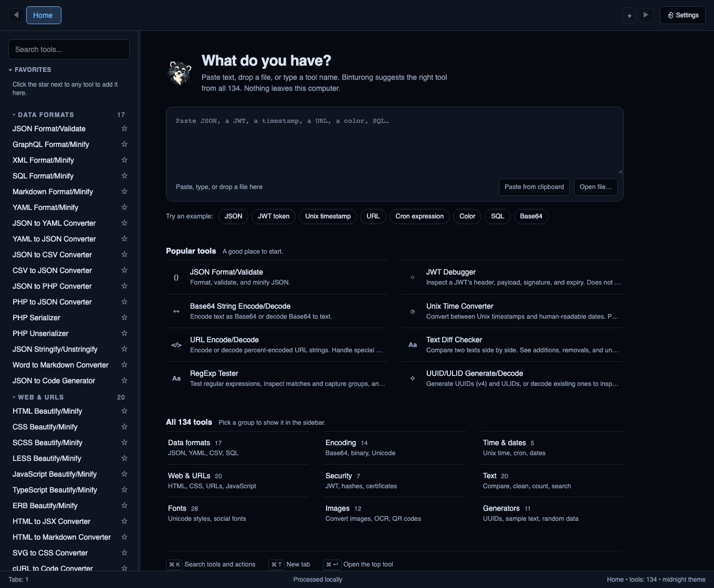Image resolution: width=714 pixels, height=588 pixels.
Task: Open the Settings button
Action: (x=682, y=15)
